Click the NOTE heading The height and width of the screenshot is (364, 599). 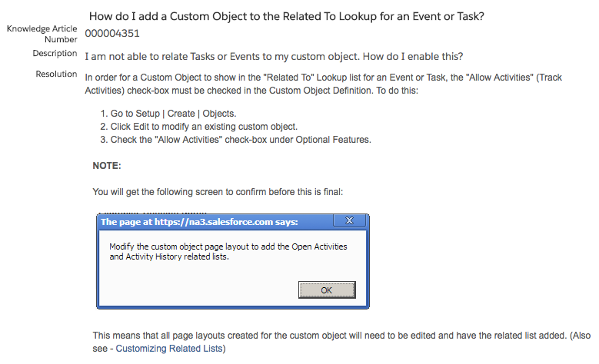107,166
